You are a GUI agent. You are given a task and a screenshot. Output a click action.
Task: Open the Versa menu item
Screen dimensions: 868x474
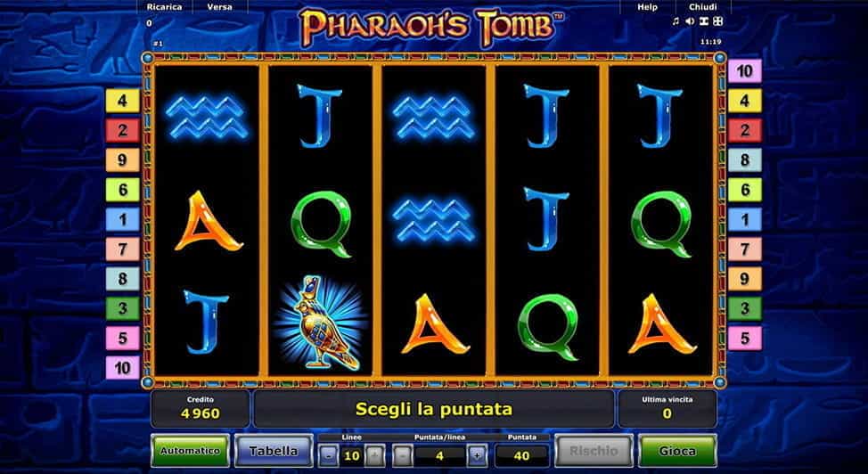[x=220, y=7]
